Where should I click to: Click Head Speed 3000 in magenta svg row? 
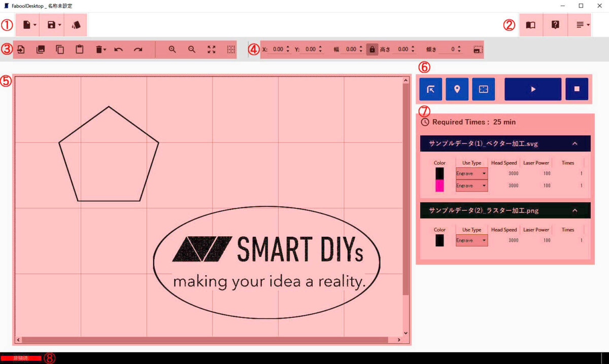click(513, 186)
